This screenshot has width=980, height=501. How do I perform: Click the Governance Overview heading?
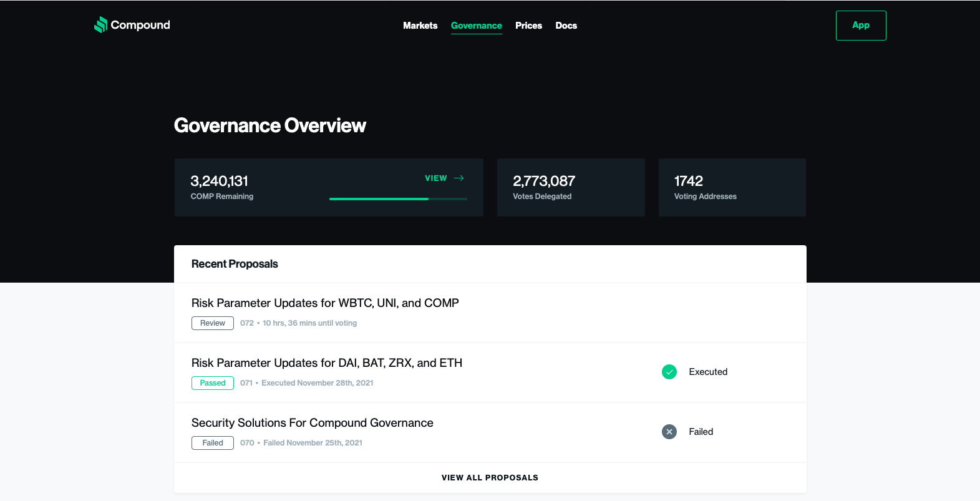click(x=270, y=125)
